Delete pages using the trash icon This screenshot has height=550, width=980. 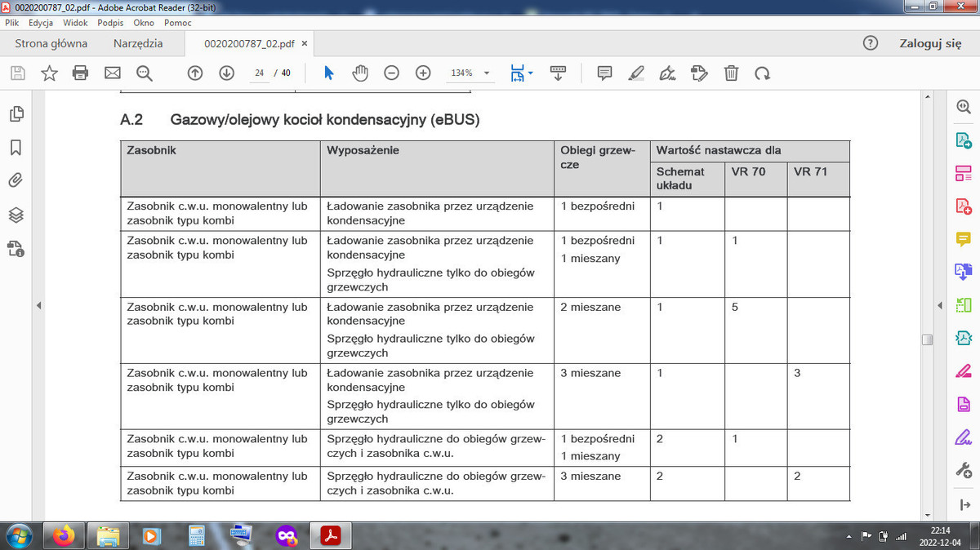pos(731,73)
